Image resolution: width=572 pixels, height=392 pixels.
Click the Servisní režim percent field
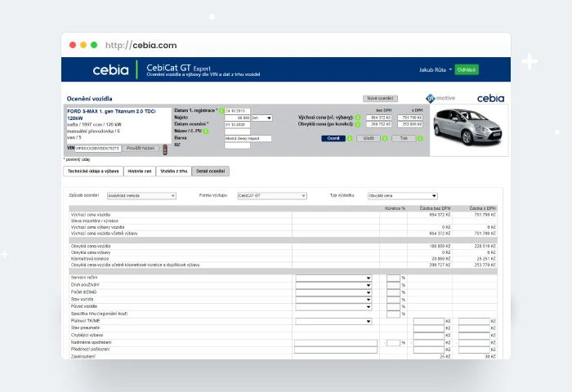[393, 278]
